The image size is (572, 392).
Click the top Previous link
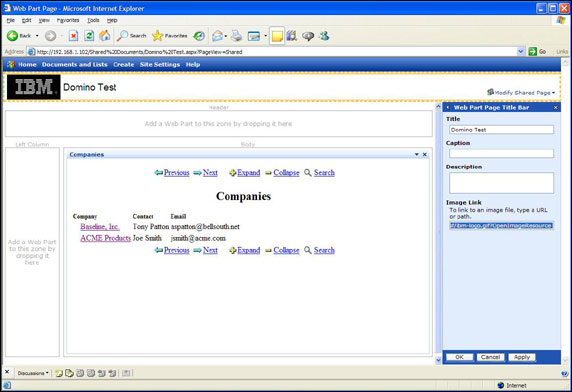pyautogui.click(x=177, y=172)
